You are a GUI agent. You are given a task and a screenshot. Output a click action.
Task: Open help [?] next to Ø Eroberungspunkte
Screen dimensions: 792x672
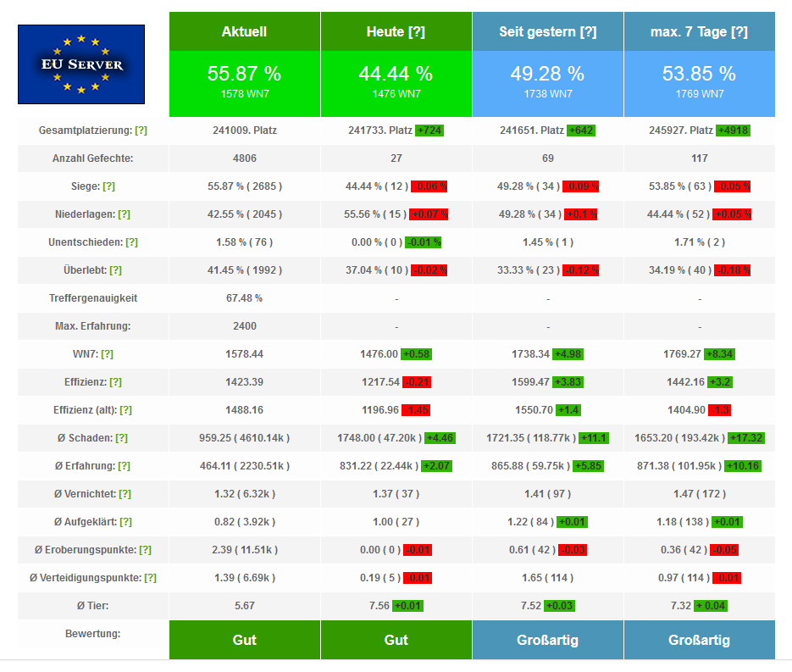point(145,550)
